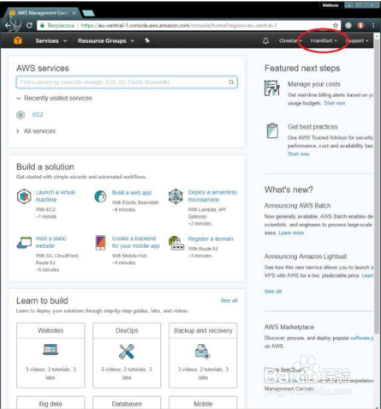Click See all in Learn to build
Viewport: 381px width, 409px height.
point(229,300)
